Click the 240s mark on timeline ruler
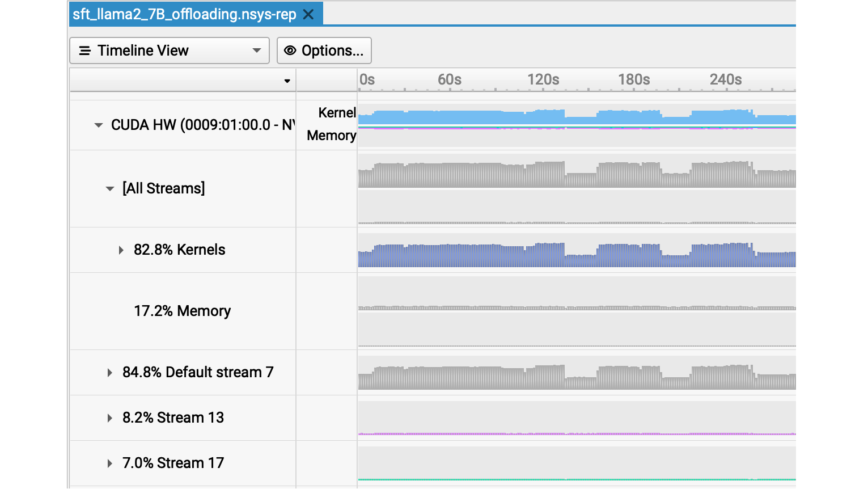The image size is (868, 489). (x=726, y=79)
